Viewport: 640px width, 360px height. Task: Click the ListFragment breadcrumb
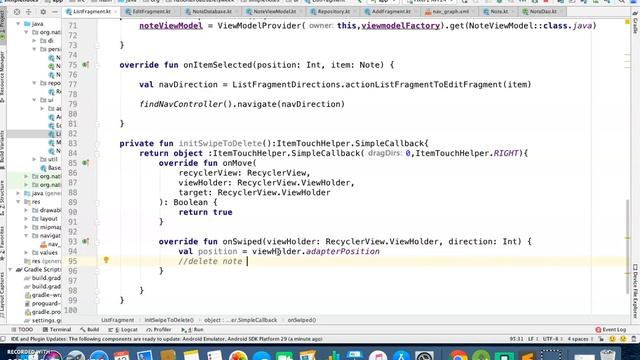118,320
